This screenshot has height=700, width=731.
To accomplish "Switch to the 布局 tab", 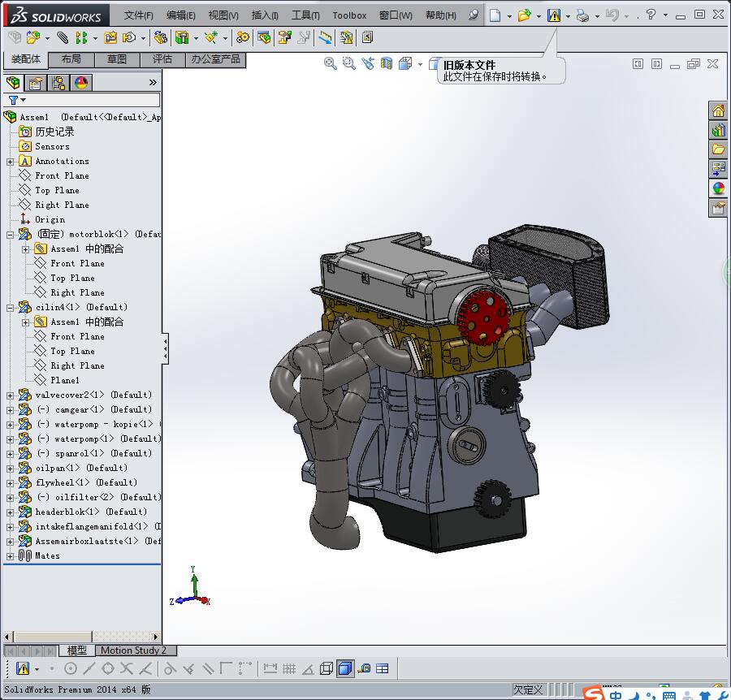I will pos(71,59).
